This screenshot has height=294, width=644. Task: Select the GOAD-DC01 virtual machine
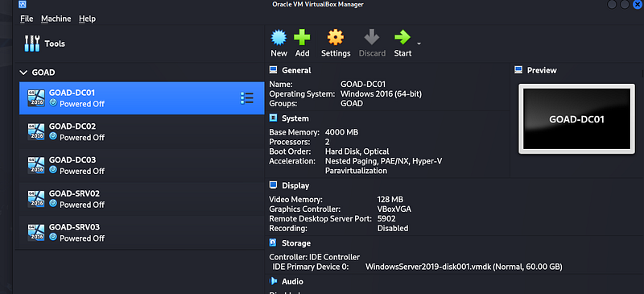pos(142,98)
